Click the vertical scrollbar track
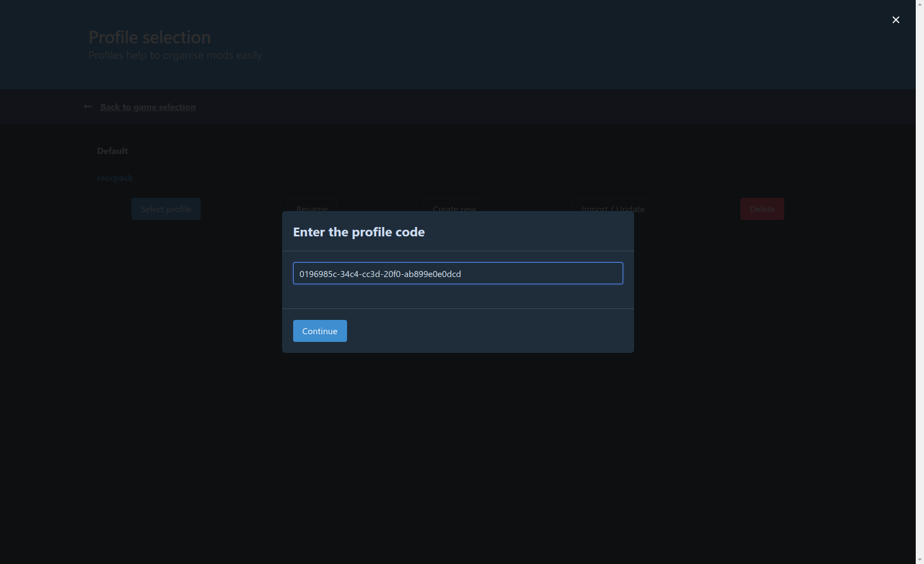This screenshot has height=564, width=924. [920, 275]
